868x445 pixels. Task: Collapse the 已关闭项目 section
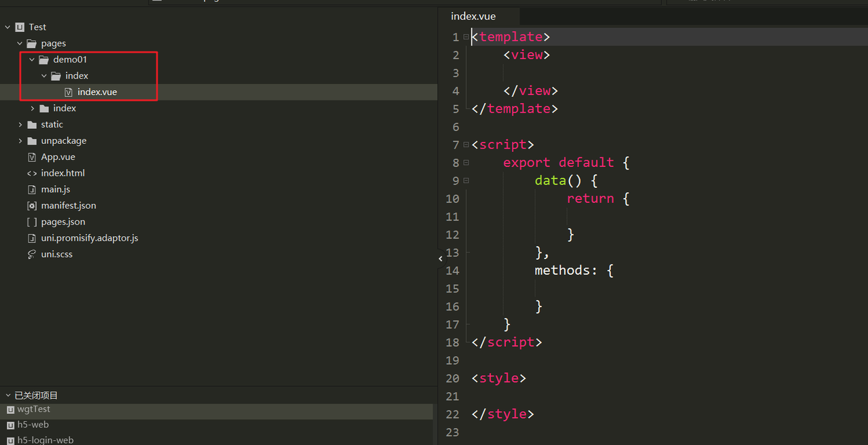[x=7, y=395]
